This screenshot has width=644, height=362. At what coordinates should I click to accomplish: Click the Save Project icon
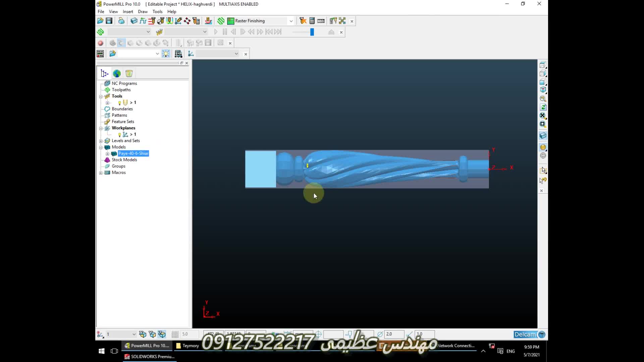[109, 21]
